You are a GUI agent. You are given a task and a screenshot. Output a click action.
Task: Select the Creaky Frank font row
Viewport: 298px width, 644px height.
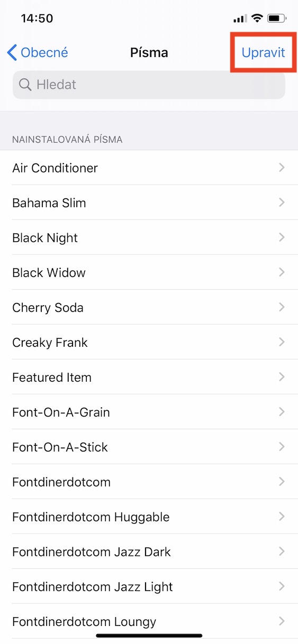(149, 342)
